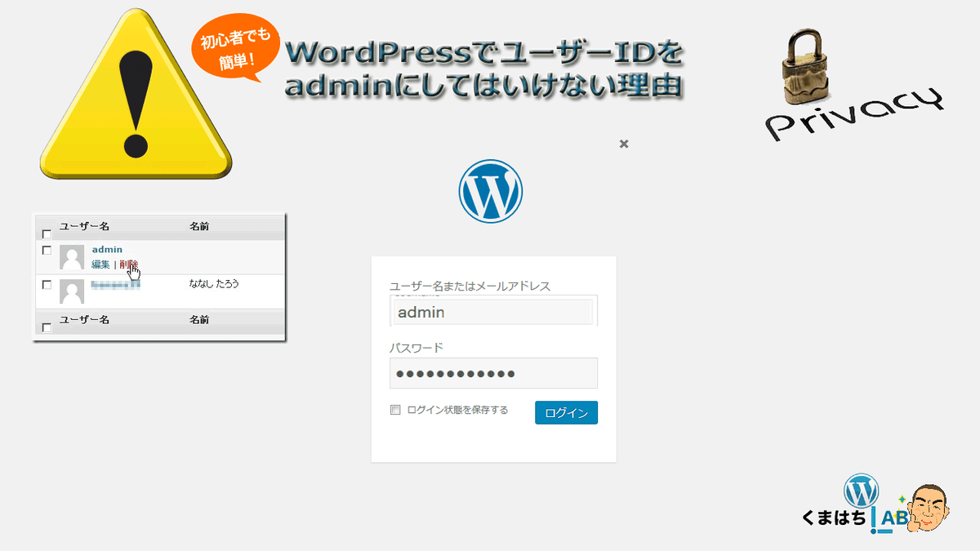This screenshot has height=551, width=980.
Task: Focus the username field containing admin
Action: point(493,312)
